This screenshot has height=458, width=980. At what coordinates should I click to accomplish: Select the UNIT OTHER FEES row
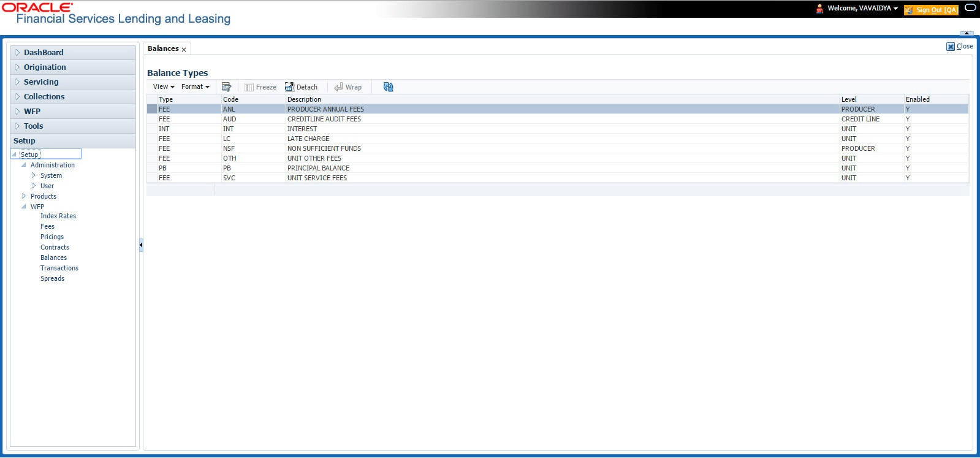tap(558, 158)
